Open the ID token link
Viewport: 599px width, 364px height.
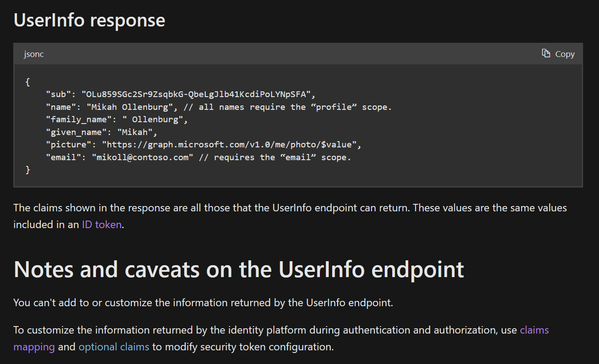click(101, 225)
